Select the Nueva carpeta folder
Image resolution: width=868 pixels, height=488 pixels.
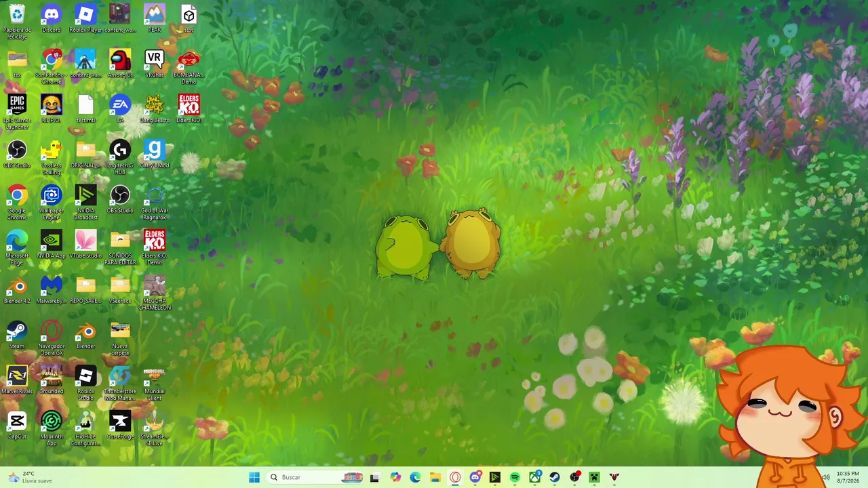(120, 338)
